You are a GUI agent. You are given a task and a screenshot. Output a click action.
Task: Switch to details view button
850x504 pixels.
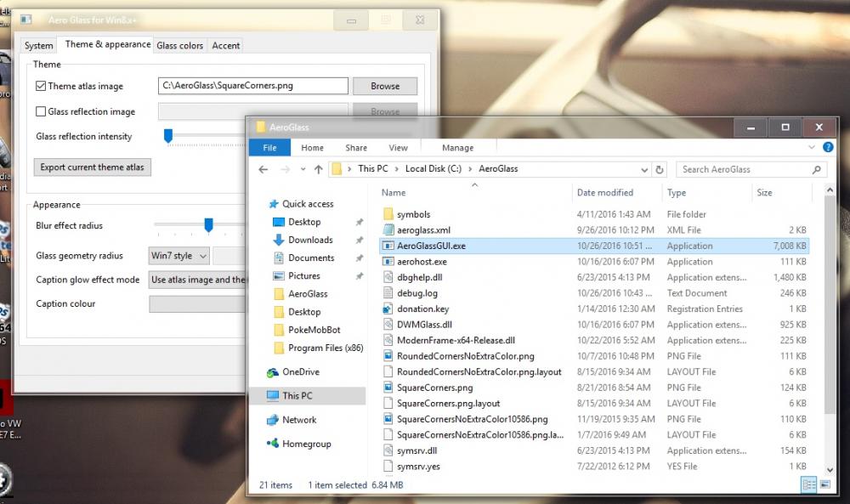[808, 484]
